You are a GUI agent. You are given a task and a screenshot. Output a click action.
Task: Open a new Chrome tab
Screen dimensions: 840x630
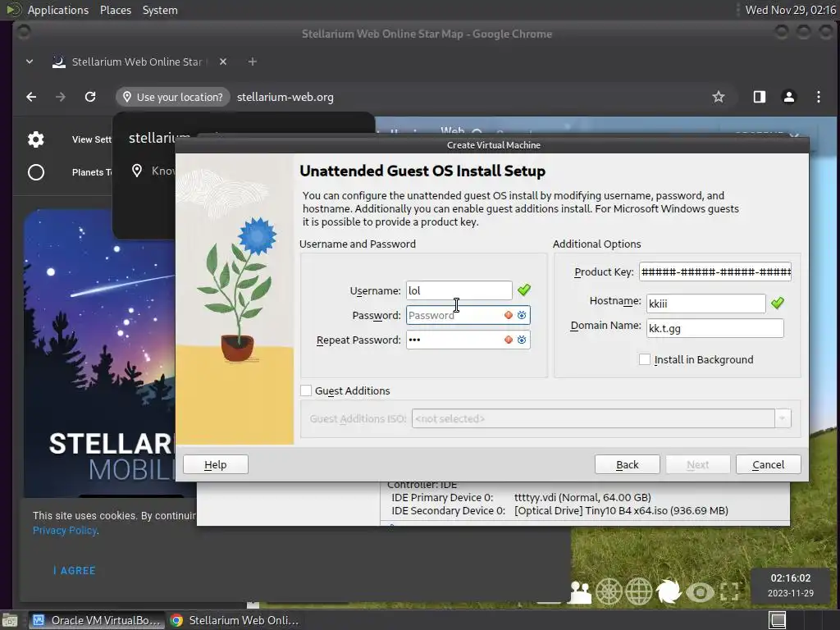[x=253, y=62]
